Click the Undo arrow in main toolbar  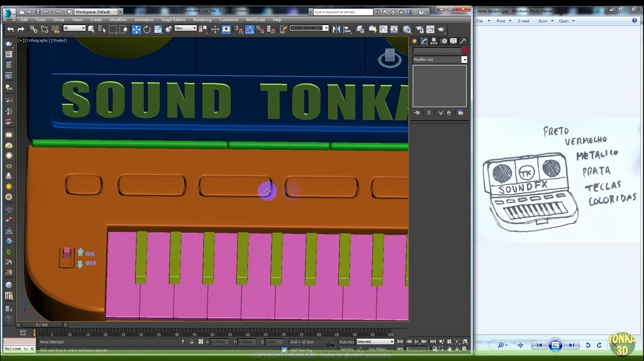tap(10, 30)
